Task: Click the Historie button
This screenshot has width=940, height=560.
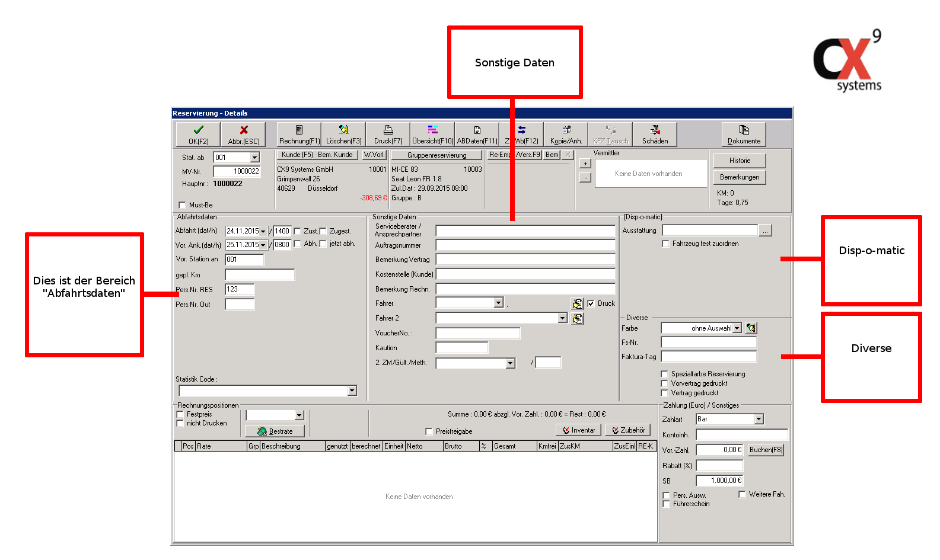Action: (x=740, y=161)
